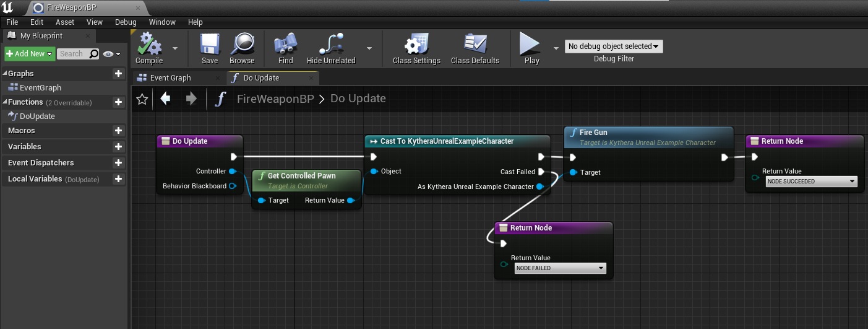Switch to Event Graph tab
The height and width of the screenshot is (329, 868).
(x=171, y=77)
